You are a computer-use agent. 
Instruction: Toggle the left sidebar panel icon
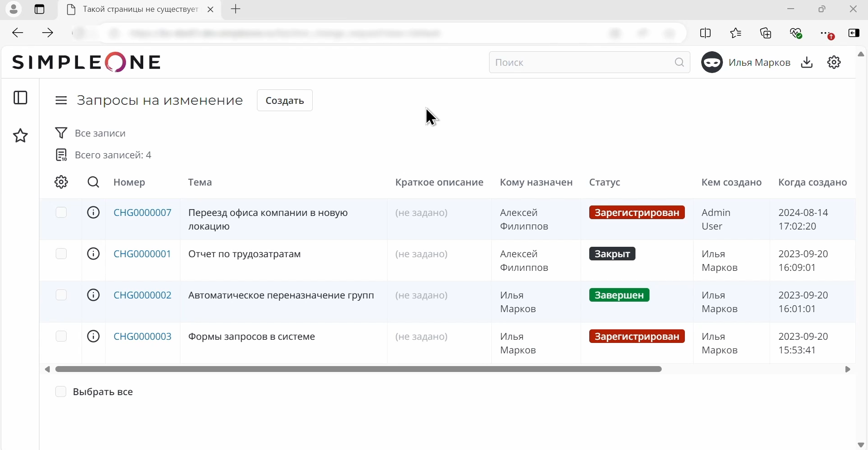(x=21, y=98)
